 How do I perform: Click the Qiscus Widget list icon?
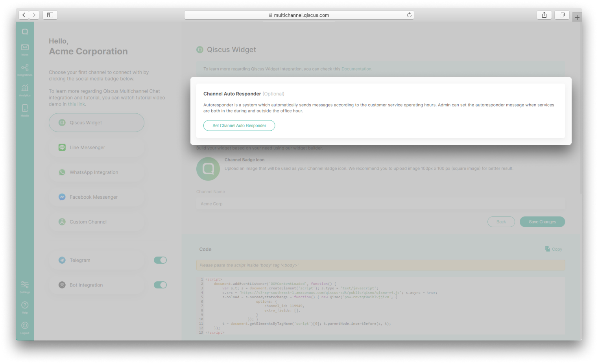[x=62, y=123]
